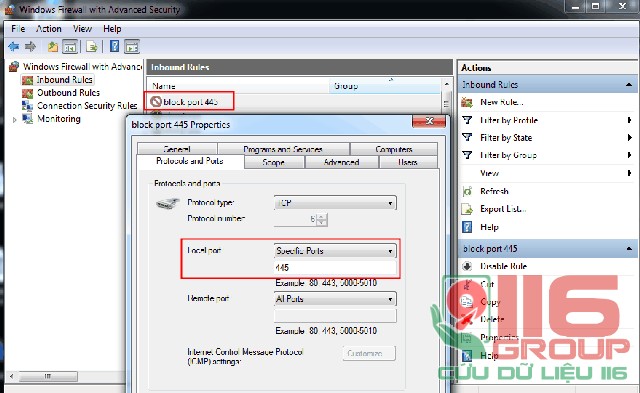Screen dimensions: 640x393
Task: Click Disable Rule in Actions pane
Action: click(x=504, y=266)
